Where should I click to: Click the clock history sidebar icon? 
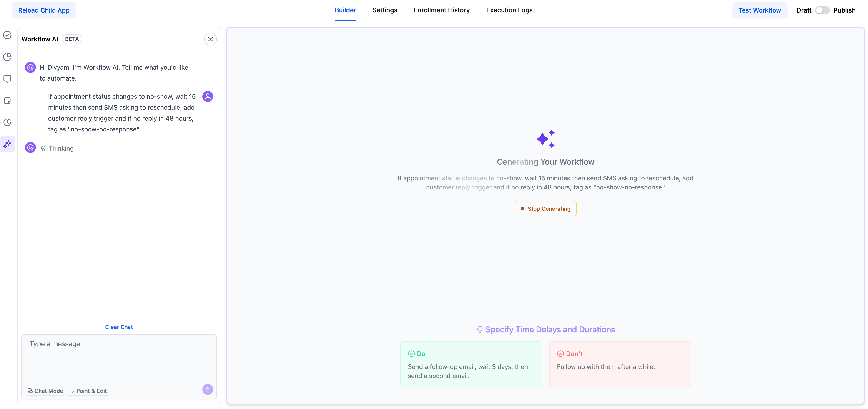click(8, 122)
